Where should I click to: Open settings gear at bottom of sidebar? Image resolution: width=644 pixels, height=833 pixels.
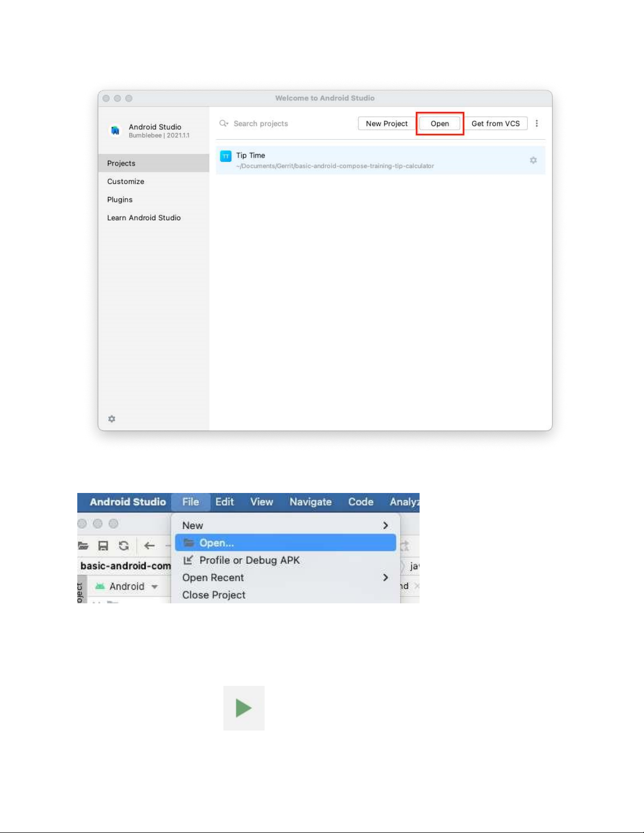[x=111, y=419]
